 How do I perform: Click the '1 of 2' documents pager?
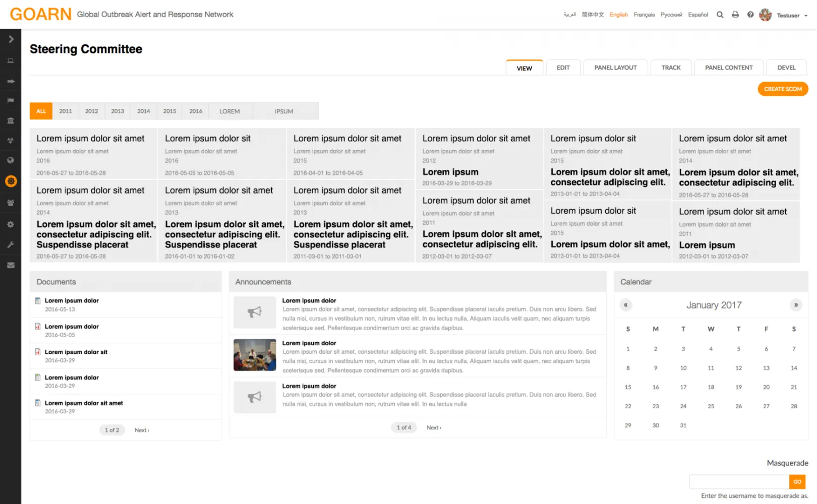pyautogui.click(x=112, y=430)
